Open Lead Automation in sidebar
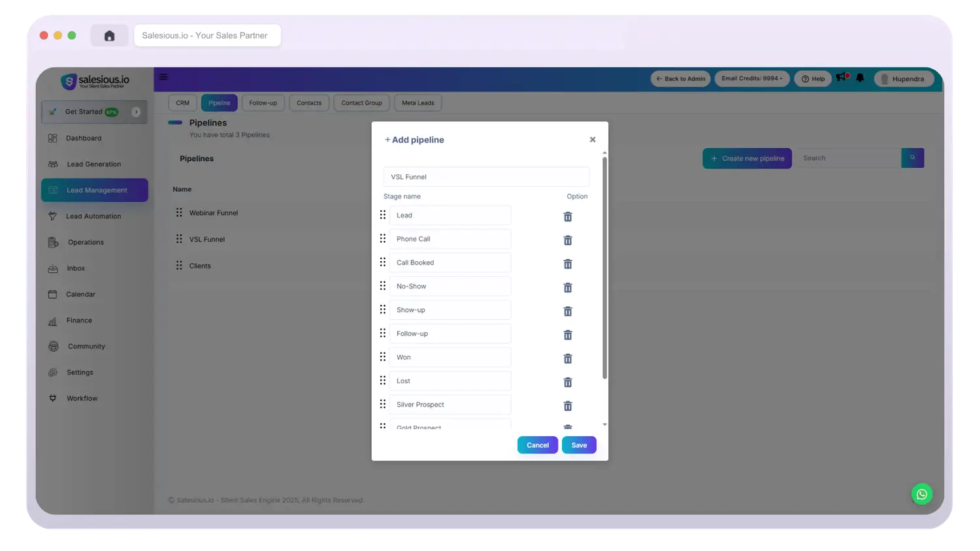This screenshot has width=980, height=551. [93, 216]
